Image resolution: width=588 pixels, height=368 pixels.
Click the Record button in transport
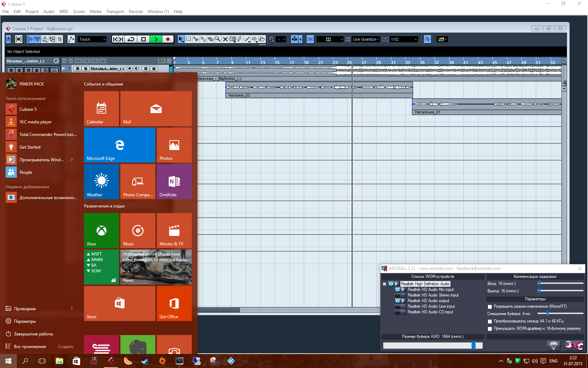168,39
